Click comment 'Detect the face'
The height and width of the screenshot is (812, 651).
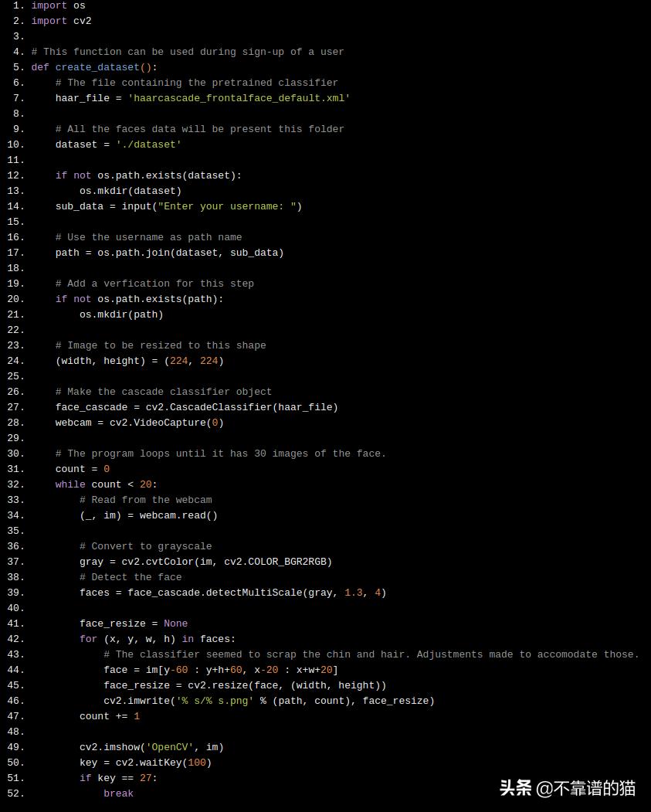click(131, 577)
